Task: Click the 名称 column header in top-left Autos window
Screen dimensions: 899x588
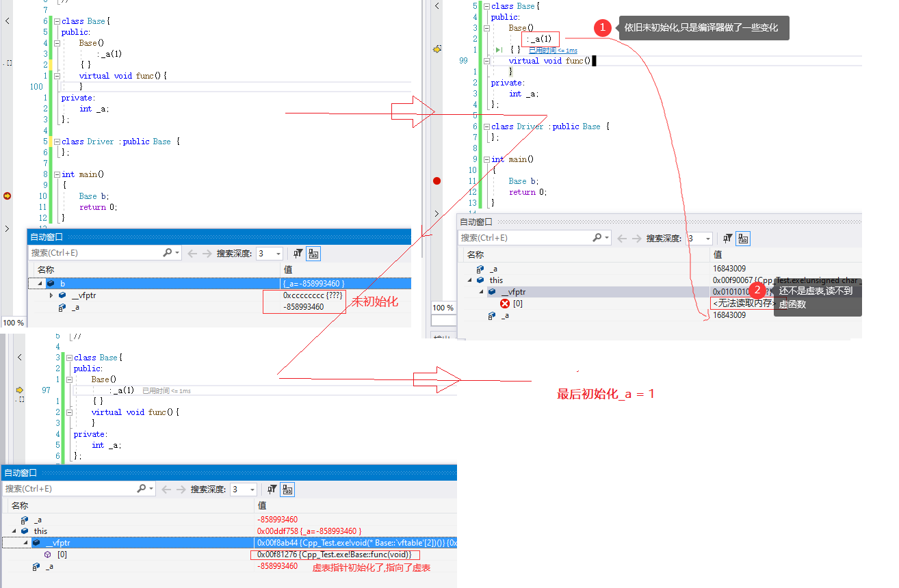Action: click(46, 270)
